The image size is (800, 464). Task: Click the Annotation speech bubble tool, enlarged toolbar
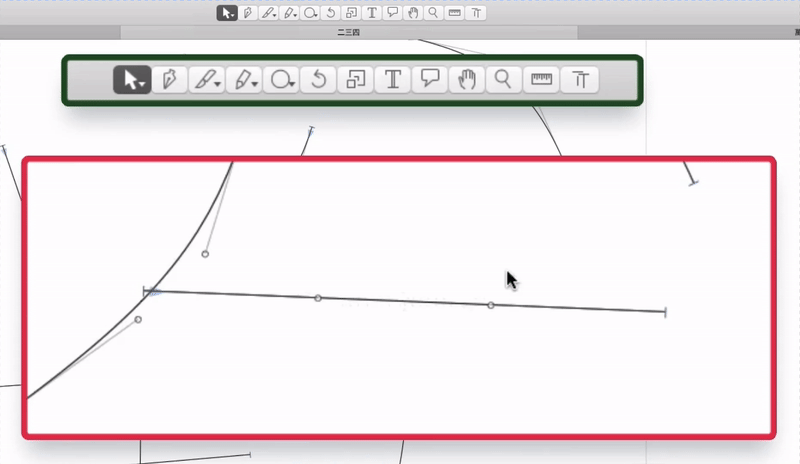point(430,80)
